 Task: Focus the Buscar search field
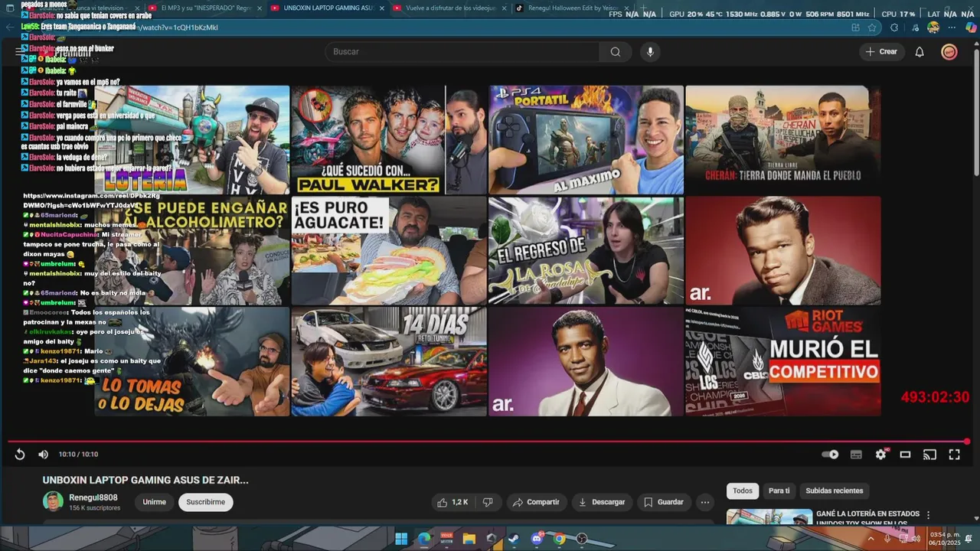[463, 52]
